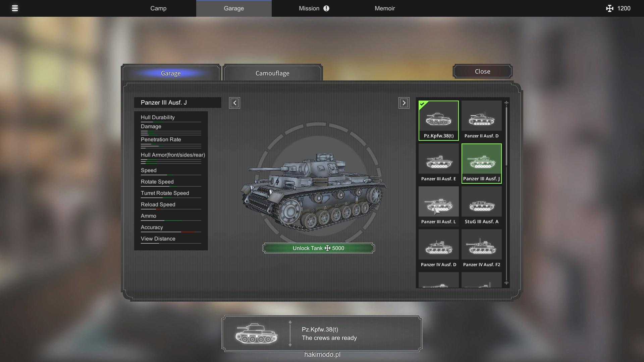Click the currency cross icon showing 1200
Image resolution: width=644 pixels, height=362 pixels.
609,8
